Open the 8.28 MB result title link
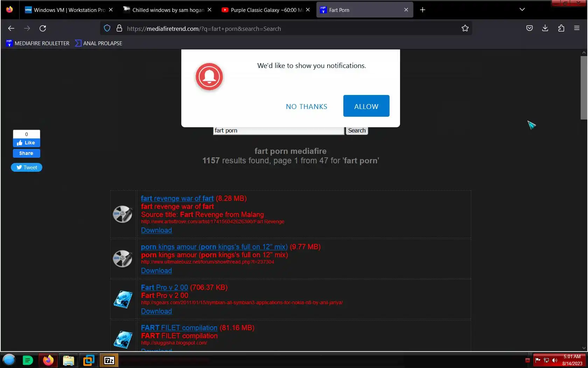 177,198
